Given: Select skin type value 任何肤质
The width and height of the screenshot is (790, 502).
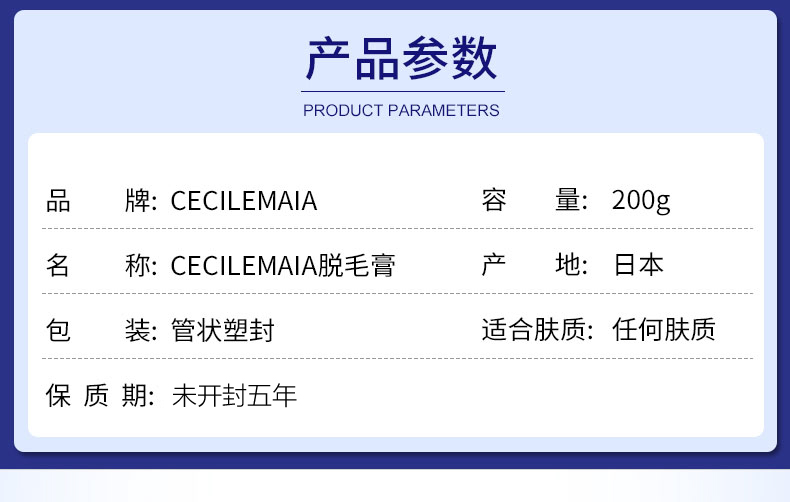Looking at the screenshot, I should (x=664, y=330).
